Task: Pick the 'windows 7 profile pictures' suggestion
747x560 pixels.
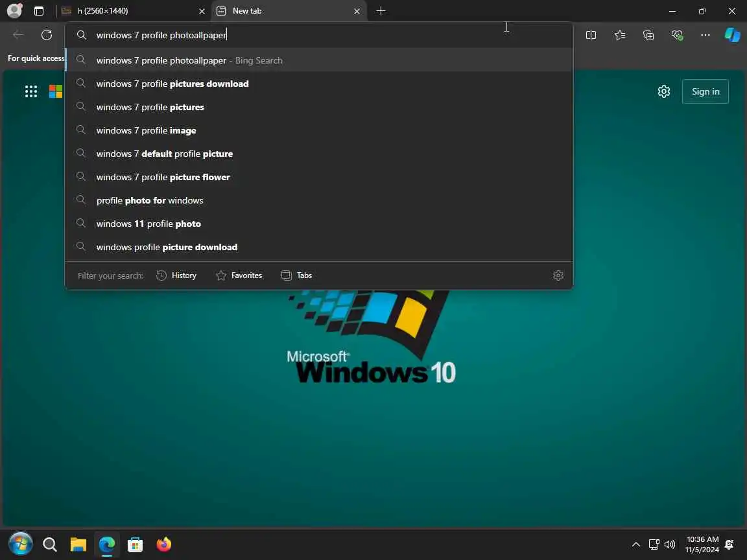Action: [319, 107]
